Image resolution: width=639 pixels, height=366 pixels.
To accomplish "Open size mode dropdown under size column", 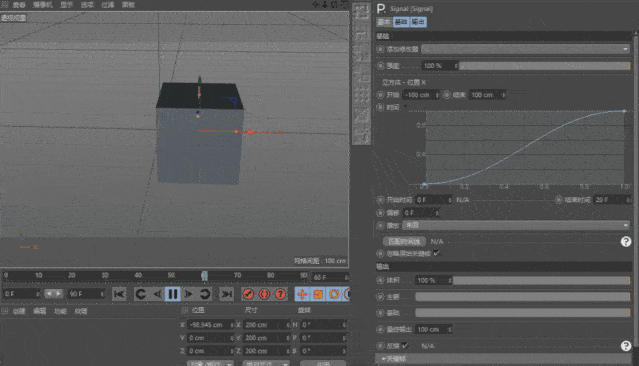I will 266,363.
